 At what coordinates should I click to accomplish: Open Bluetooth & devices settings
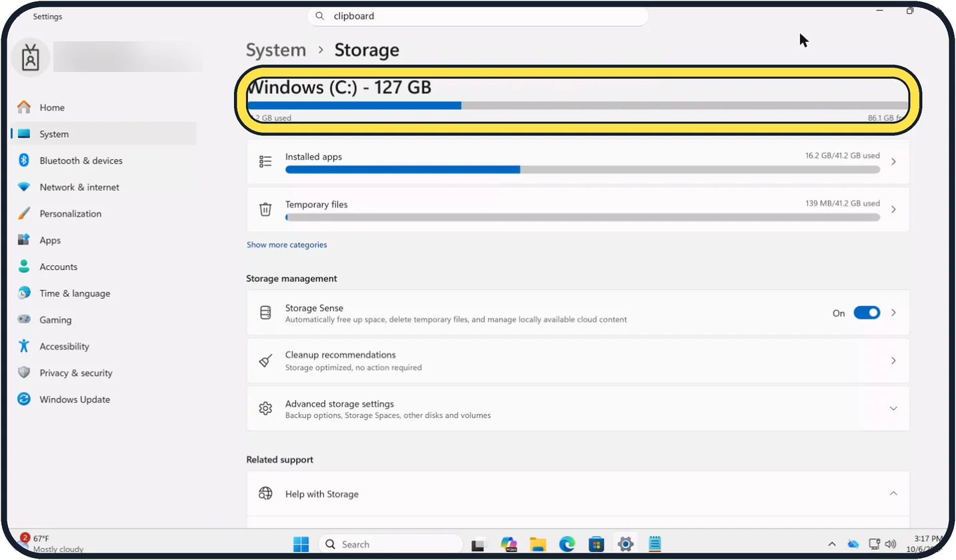tap(104, 161)
